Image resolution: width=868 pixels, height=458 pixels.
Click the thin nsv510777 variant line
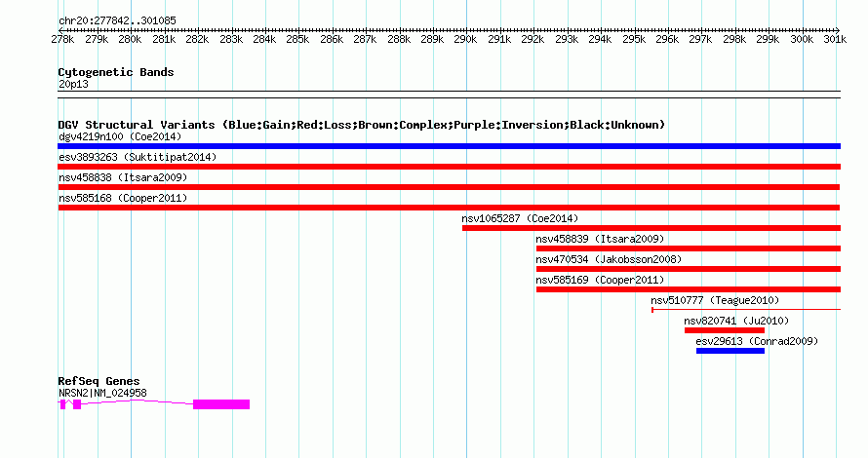point(746,310)
